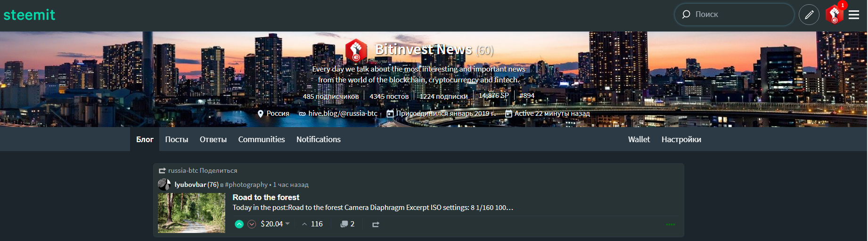Open 485 подписчиков followers list
The height and width of the screenshot is (241, 868).
point(331,96)
